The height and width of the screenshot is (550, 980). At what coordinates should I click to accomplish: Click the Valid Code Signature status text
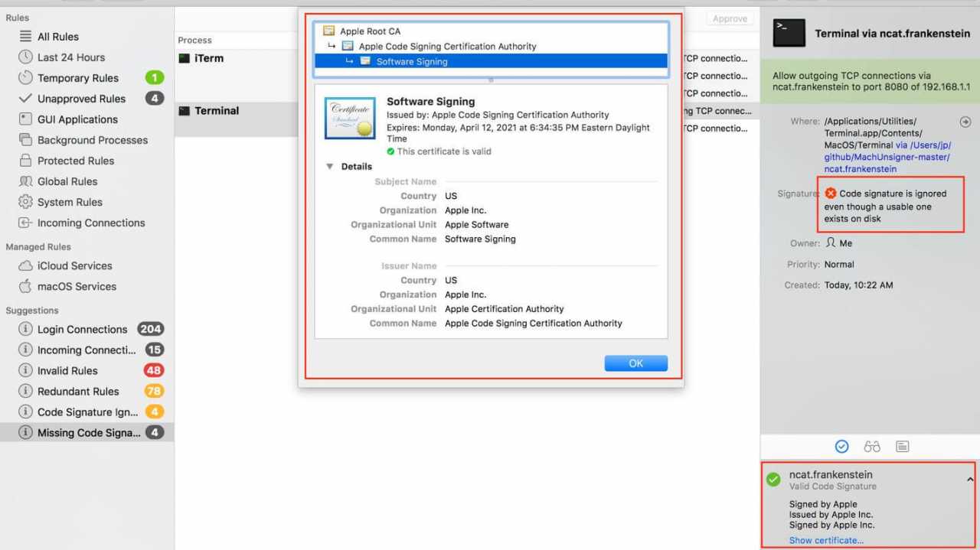click(x=833, y=487)
